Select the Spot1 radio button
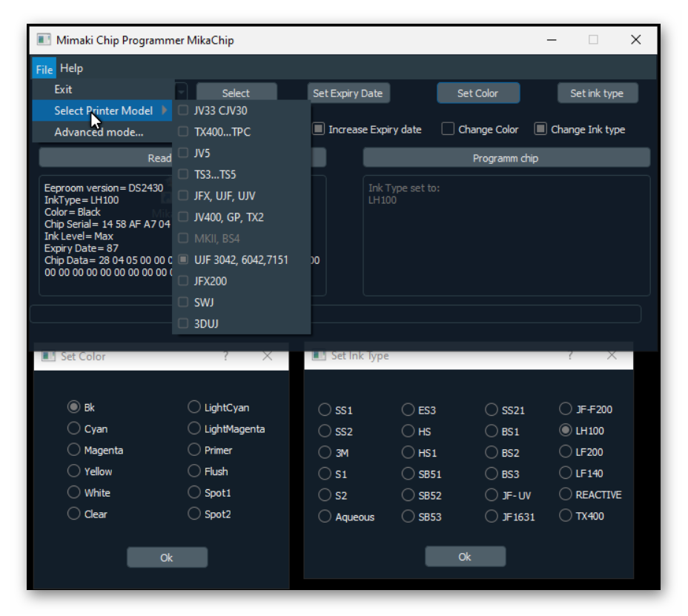The height and width of the screenshot is (616, 688). (x=194, y=491)
